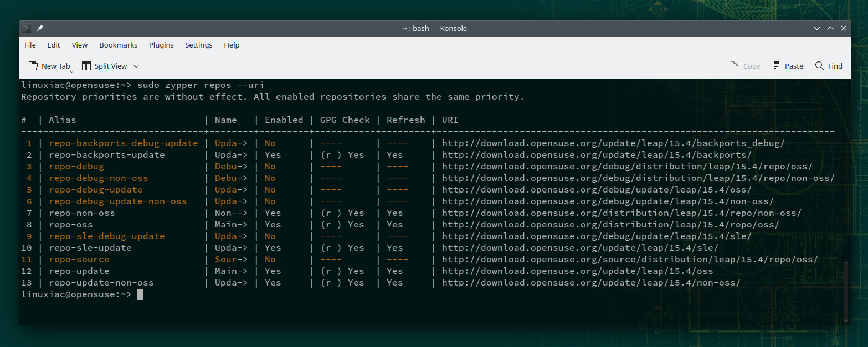Click the command 'sudo zypper repos --uri'

click(201, 85)
